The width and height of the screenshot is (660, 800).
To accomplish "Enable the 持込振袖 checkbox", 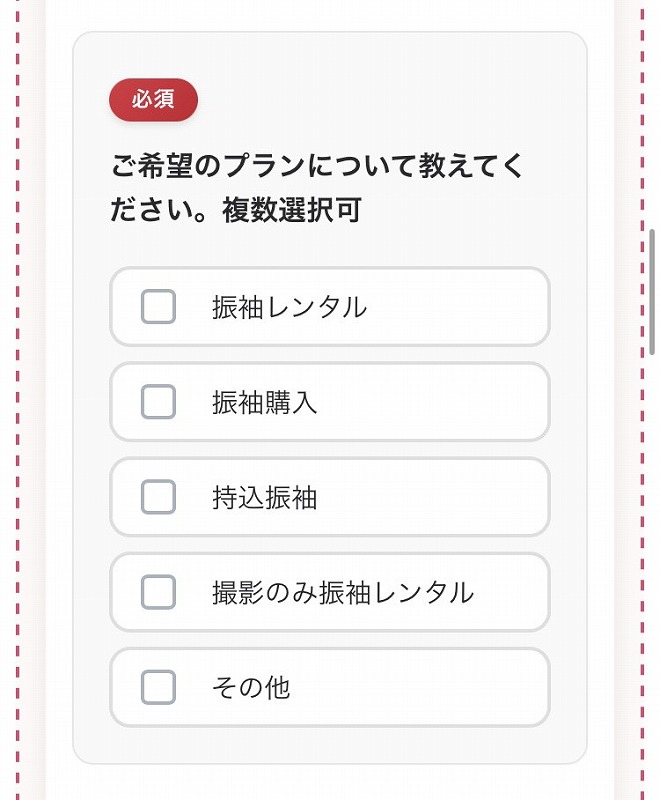I will [x=158, y=497].
